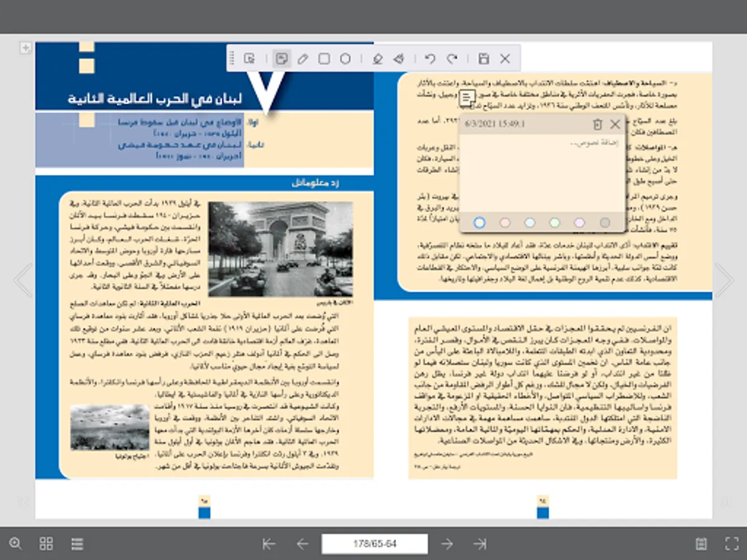Click the eraser clear tool
Image resolution: width=747 pixels, height=560 pixels.
pyautogui.click(x=398, y=59)
